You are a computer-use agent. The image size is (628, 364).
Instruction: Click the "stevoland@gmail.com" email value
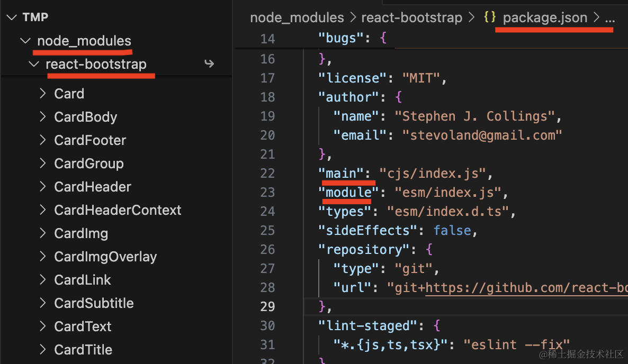tap(482, 135)
